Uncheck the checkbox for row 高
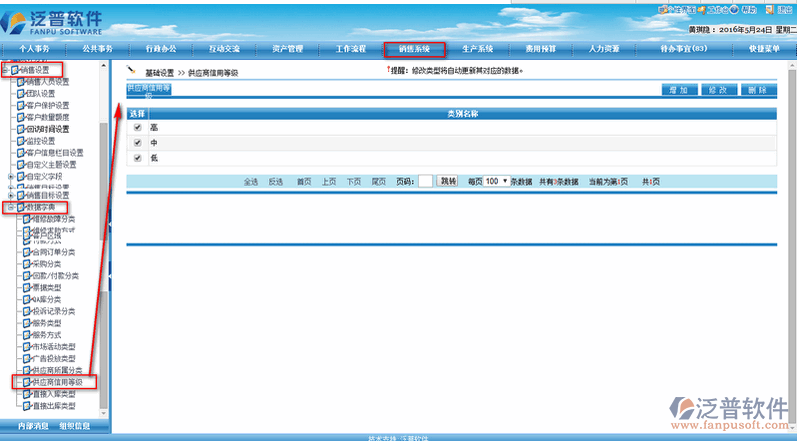The height and width of the screenshot is (441, 799). pyautogui.click(x=138, y=127)
